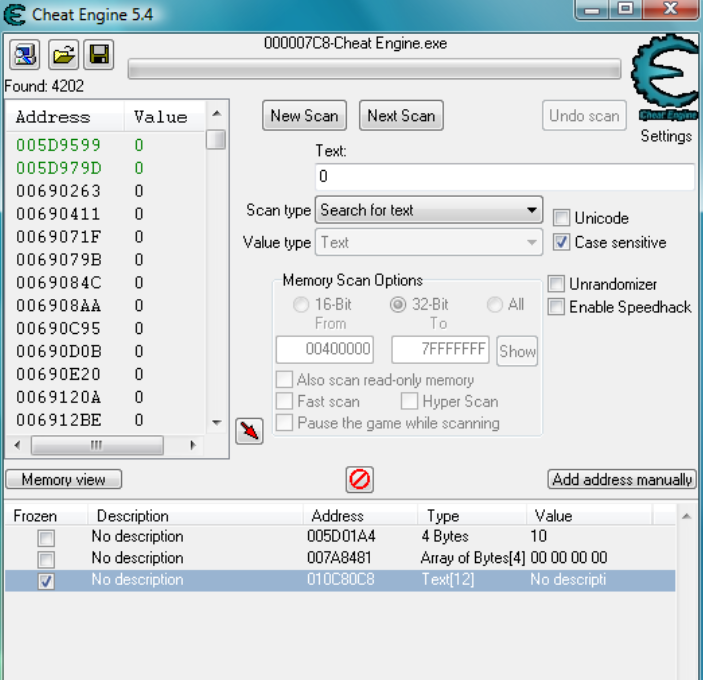The width and height of the screenshot is (703, 680).
Task: Toggle Enable Speedhack checkbox
Action: 556,307
